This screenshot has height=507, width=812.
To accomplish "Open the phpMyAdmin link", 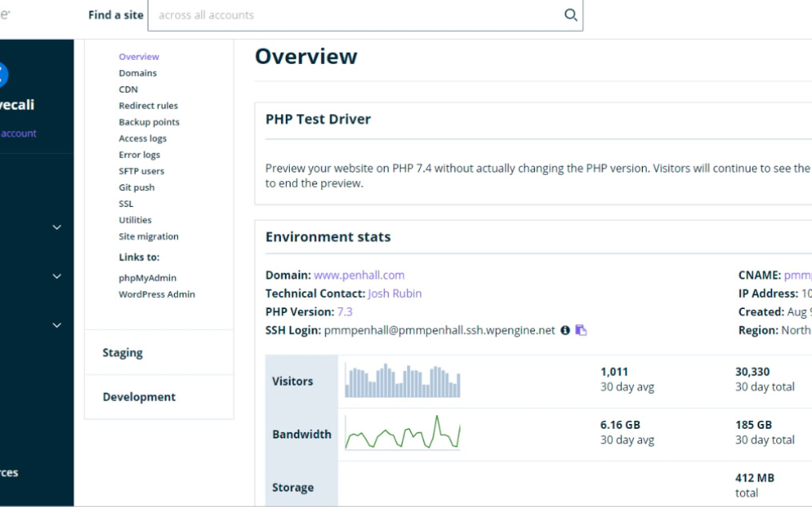I will 147,278.
